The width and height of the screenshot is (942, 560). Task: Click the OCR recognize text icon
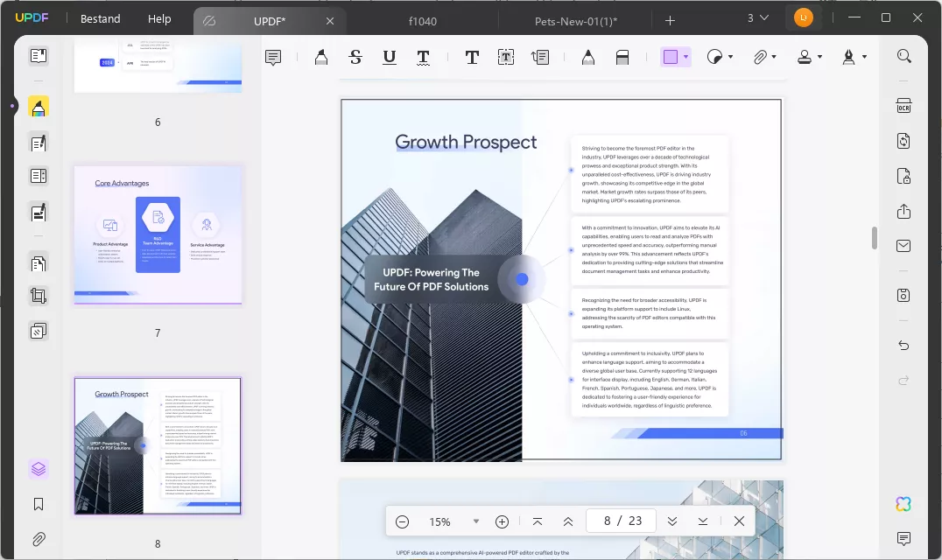click(903, 106)
